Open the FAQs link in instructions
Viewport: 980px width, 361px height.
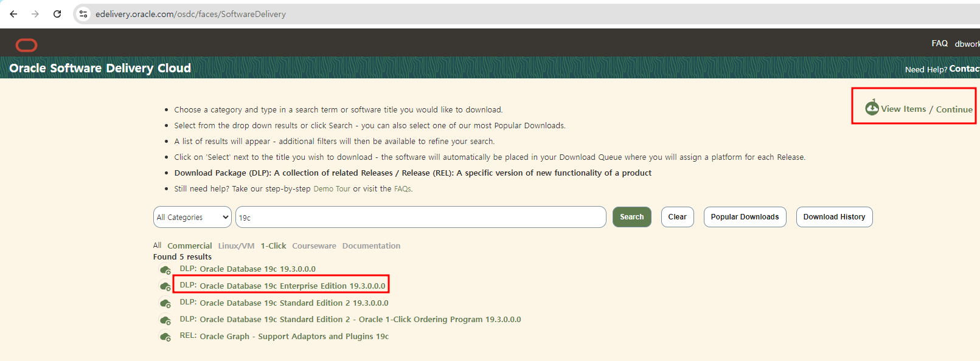pos(402,189)
